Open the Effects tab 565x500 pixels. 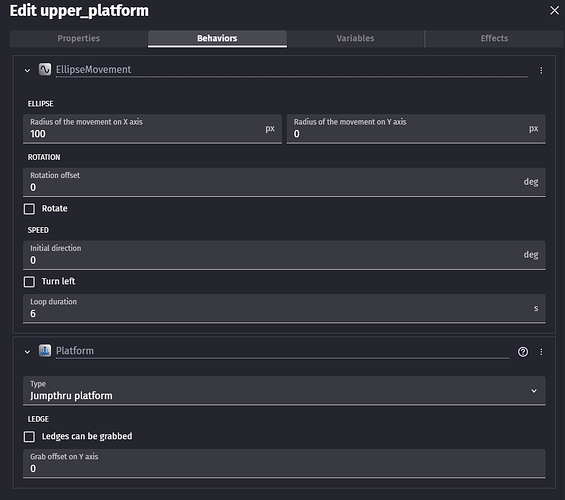[x=494, y=39]
